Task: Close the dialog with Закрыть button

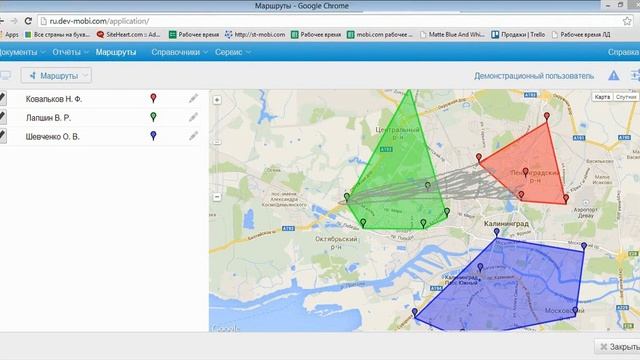Action: point(617,347)
